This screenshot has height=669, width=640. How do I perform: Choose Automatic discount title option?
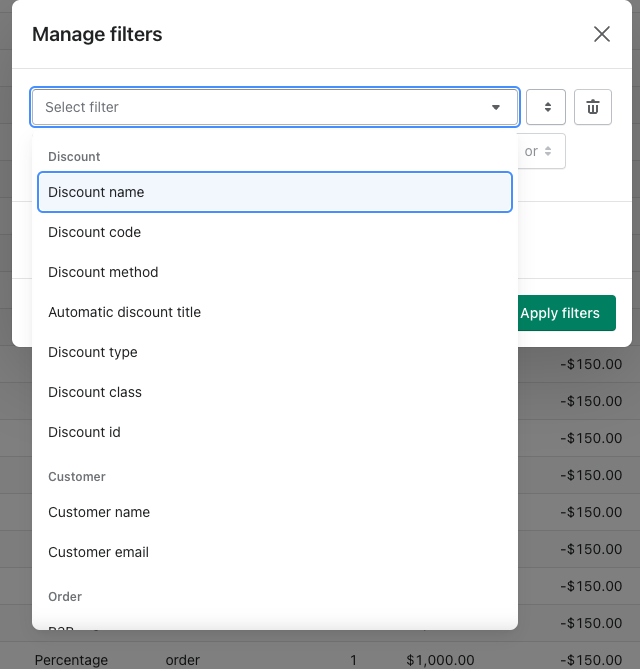coord(275,312)
